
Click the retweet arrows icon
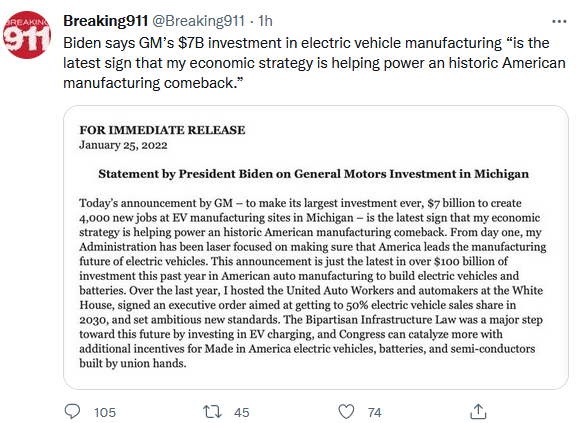coord(212,411)
